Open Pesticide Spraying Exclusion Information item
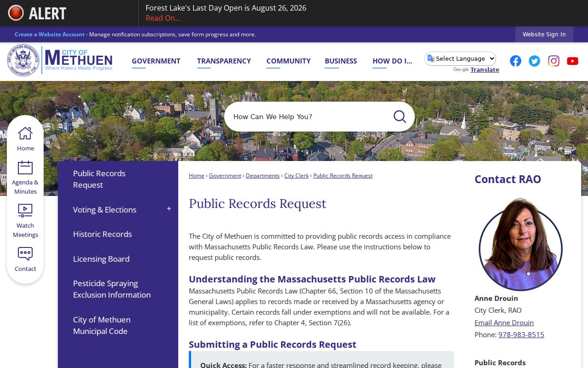Image resolution: width=588 pixels, height=368 pixels. [112, 289]
